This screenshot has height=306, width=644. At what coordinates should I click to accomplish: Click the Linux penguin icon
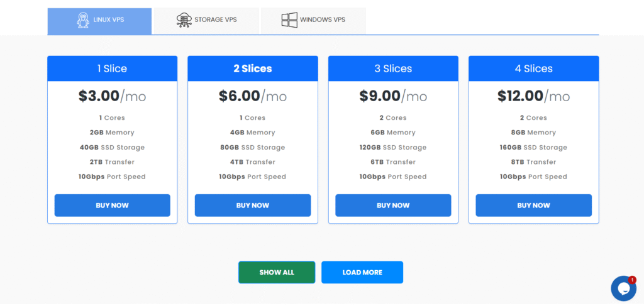coord(82,20)
